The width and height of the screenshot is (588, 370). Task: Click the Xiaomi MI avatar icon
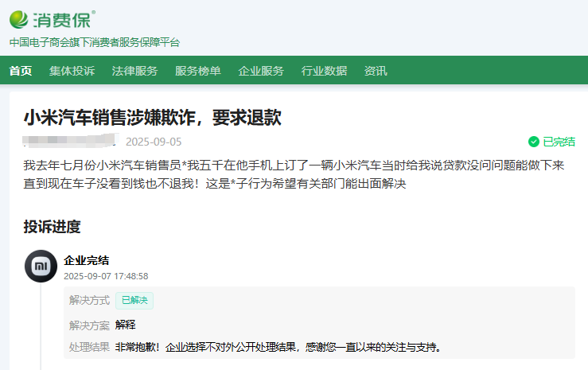coord(41,266)
